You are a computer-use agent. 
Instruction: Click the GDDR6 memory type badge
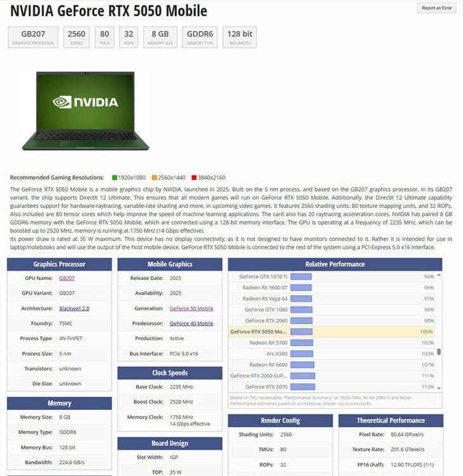click(x=200, y=37)
